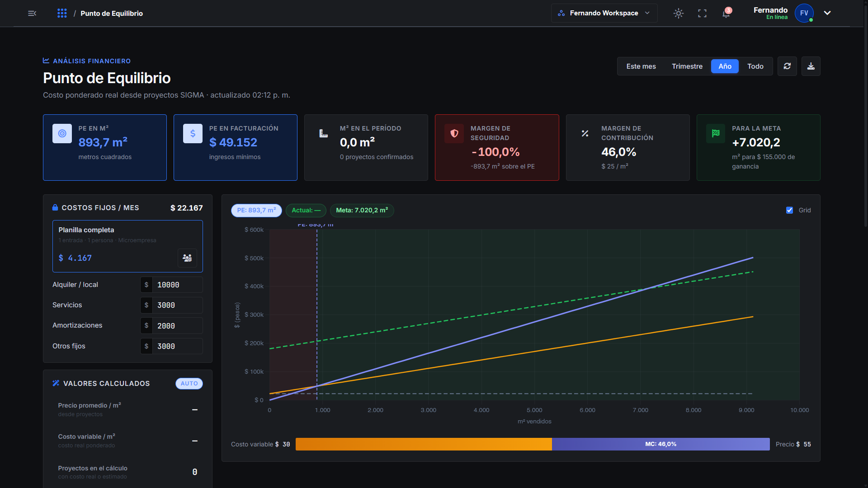The width and height of the screenshot is (868, 488).
Task: Click the Meta: 7.020,2 m² chip
Action: (362, 211)
